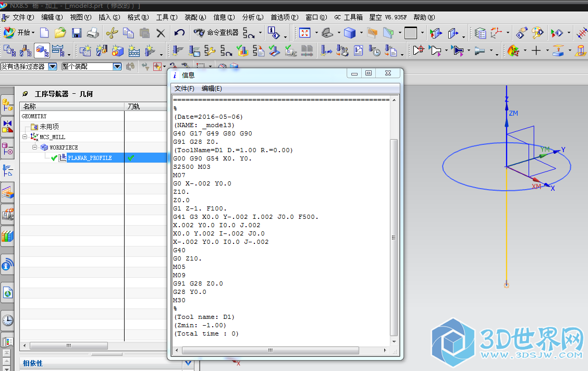The image size is (588, 371).
Task: Click the New file icon
Action: click(x=44, y=33)
